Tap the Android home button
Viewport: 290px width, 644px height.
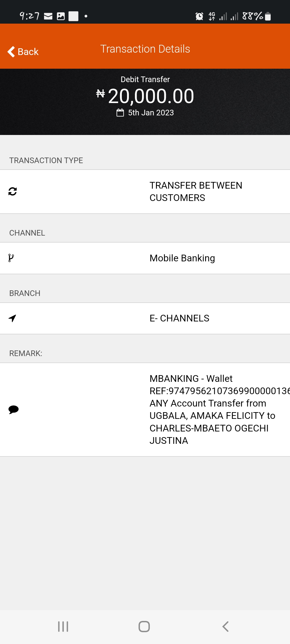(x=144, y=627)
